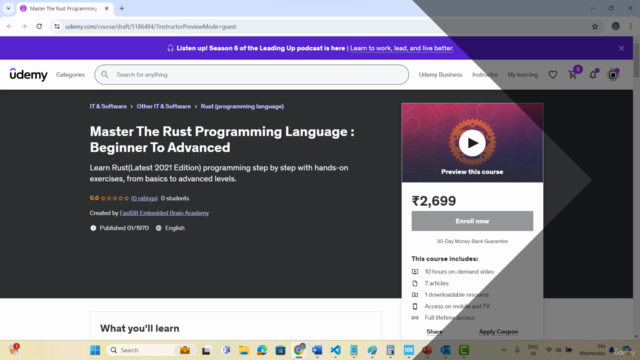
Task: Open the Calculator taskbar icon
Action: tap(390, 350)
